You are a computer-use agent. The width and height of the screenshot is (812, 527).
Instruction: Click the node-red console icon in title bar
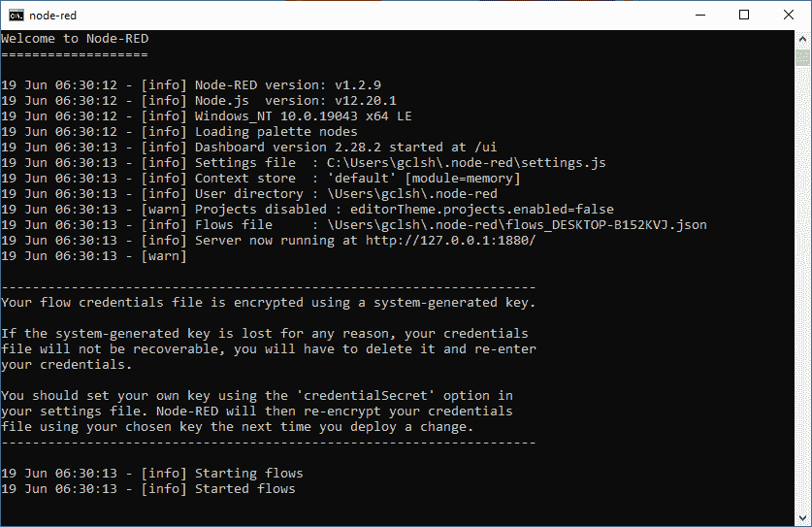16,16
